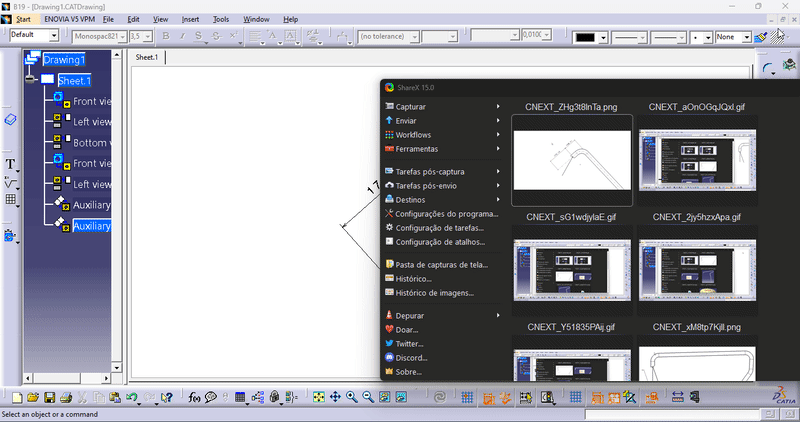Click the ShareX logo icon

pos(389,87)
